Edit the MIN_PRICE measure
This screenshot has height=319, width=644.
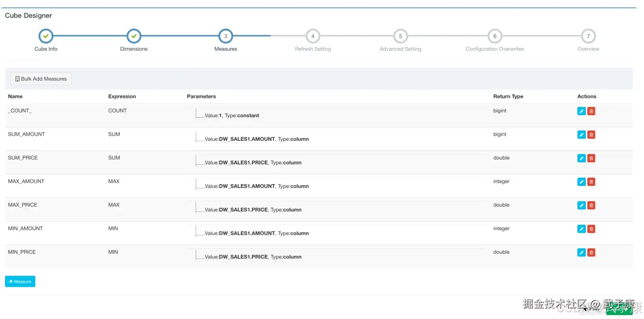tap(581, 252)
